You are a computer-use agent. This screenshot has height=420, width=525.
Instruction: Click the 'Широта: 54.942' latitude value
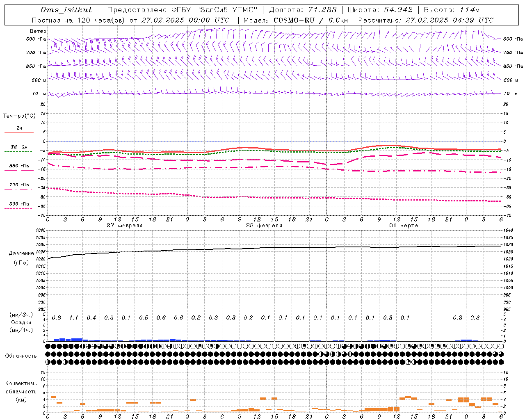380,10
